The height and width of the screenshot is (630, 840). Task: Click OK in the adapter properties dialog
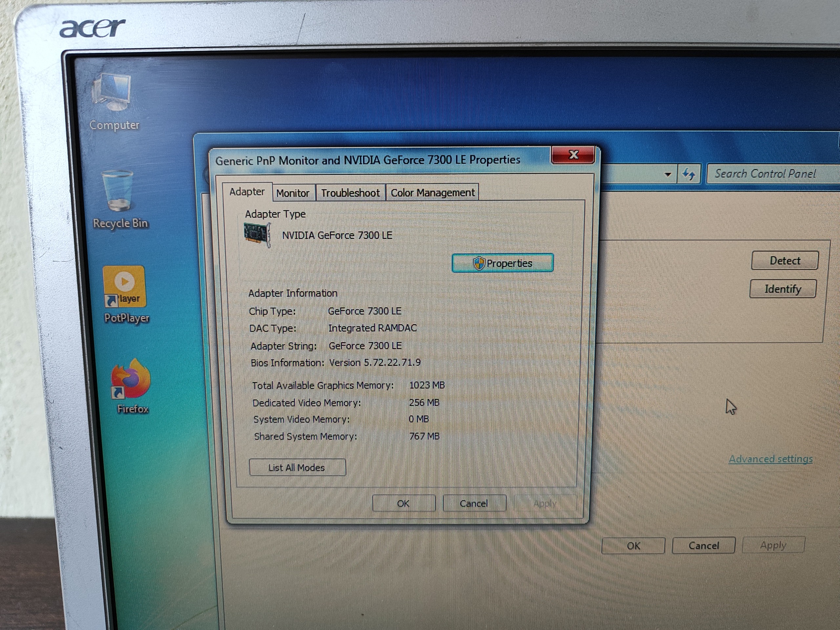pyautogui.click(x=403, y=504)
